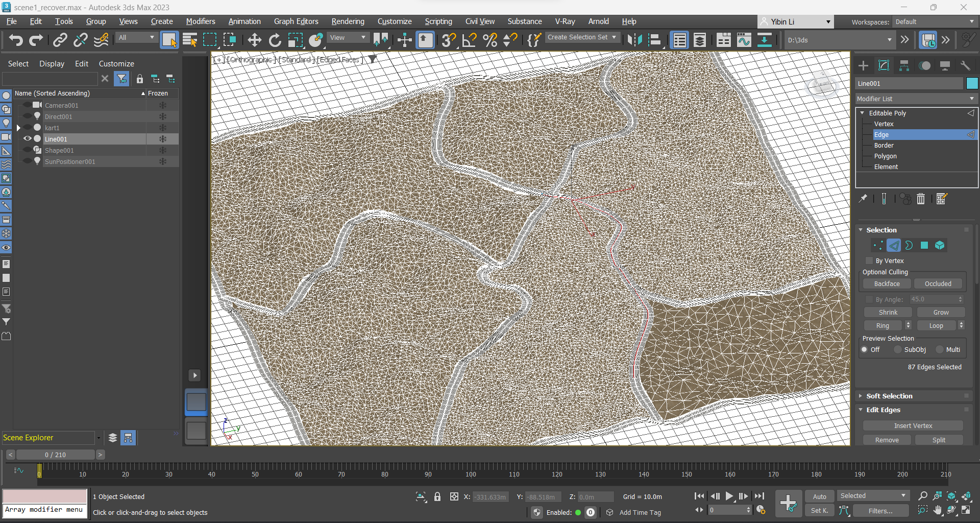Viewport: 980px width, 523px height.
Task: Select the Move tool in toolbar
Action: coord(254,40)
